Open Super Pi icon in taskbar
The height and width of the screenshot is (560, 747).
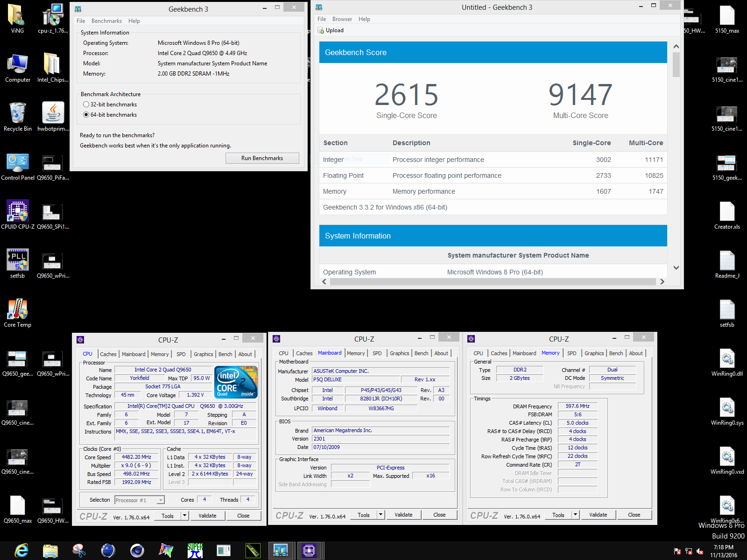point(195,551)
